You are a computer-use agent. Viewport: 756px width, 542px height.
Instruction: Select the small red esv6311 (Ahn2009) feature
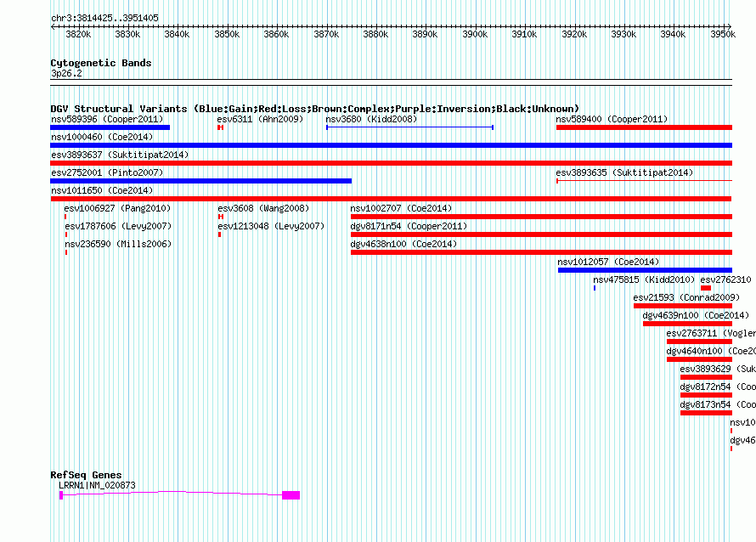coord(220,127)
